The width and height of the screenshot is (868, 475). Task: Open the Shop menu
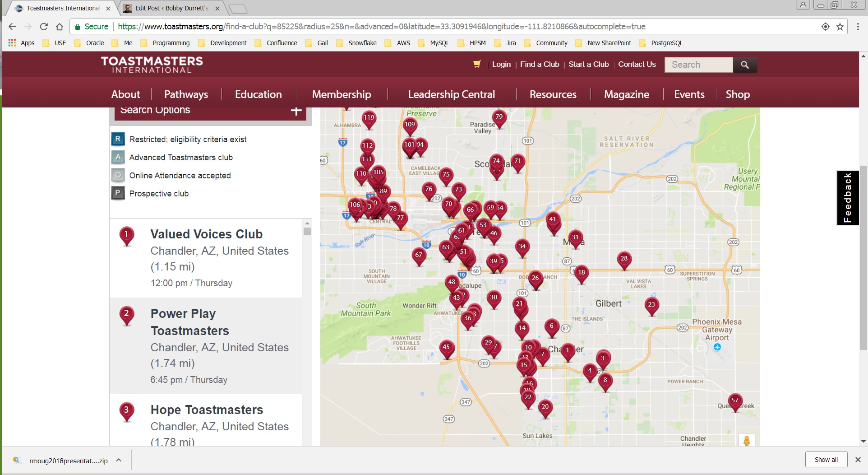coord(738,94)
